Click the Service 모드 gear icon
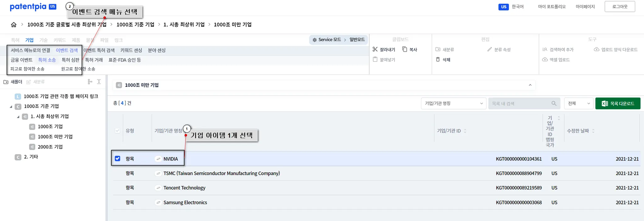 coord(314,40)
